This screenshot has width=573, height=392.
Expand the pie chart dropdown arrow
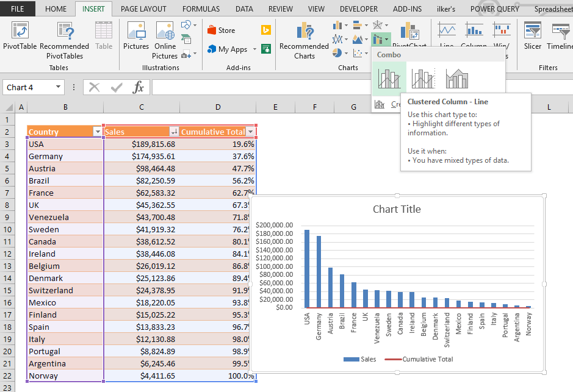click(346, 54)
